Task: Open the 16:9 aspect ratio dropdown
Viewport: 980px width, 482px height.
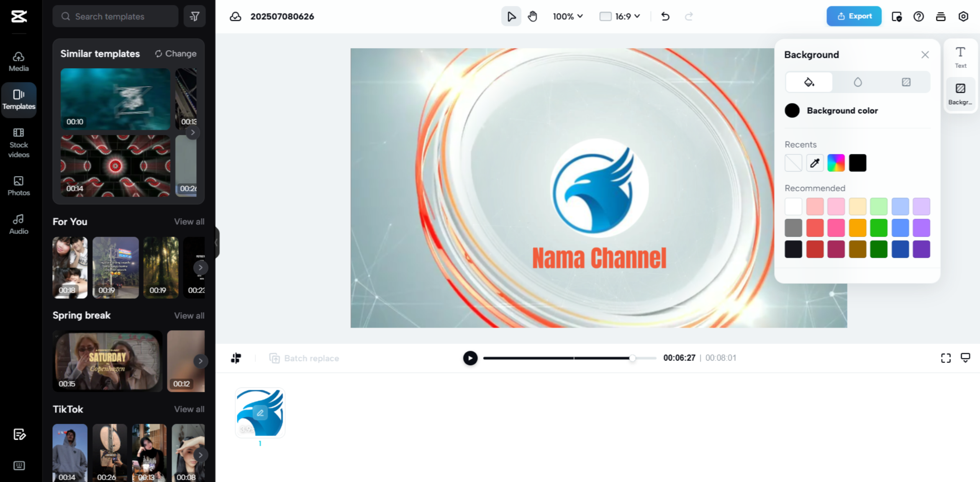Action: pos(620,16)
